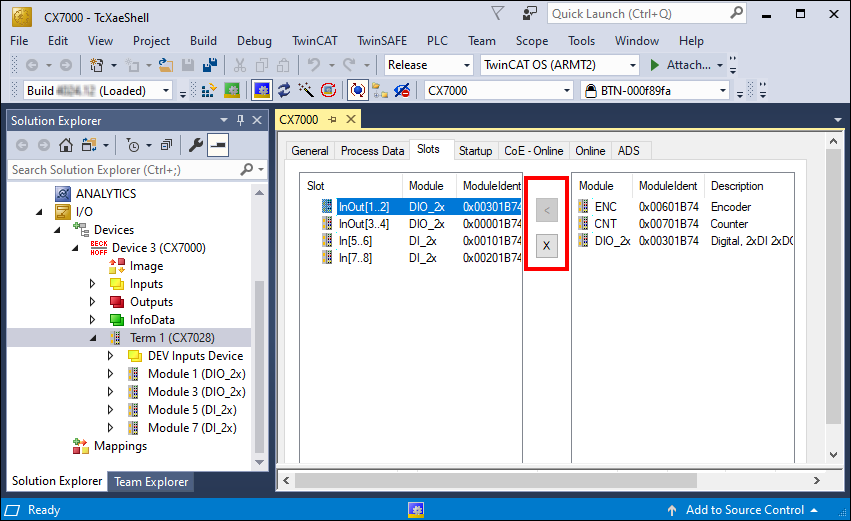The width and height of the screenshot is (851, 521).
Task: Expand DEV Inputs Device node
Action: [x=110, y=356]
